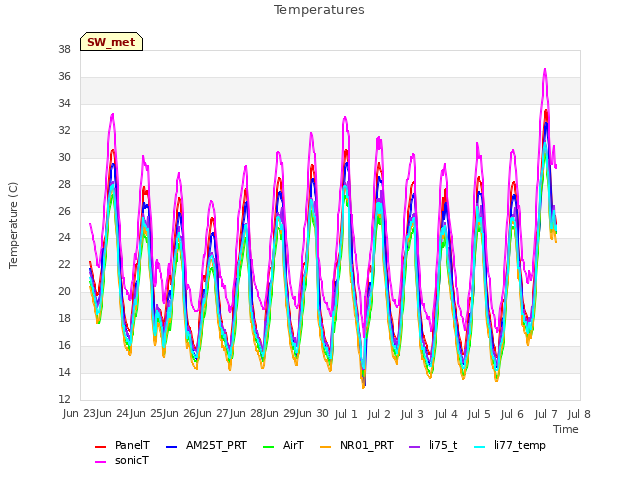
Task: Click the li77_temp cyan legend swatch
Action: pyautogui.click(x=480, y=447)
